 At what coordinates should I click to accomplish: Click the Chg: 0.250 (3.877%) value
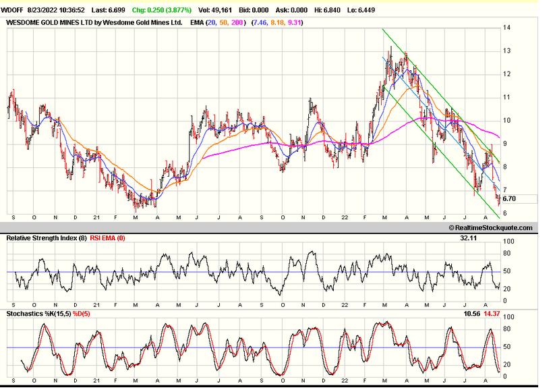(x=161, y=11)
